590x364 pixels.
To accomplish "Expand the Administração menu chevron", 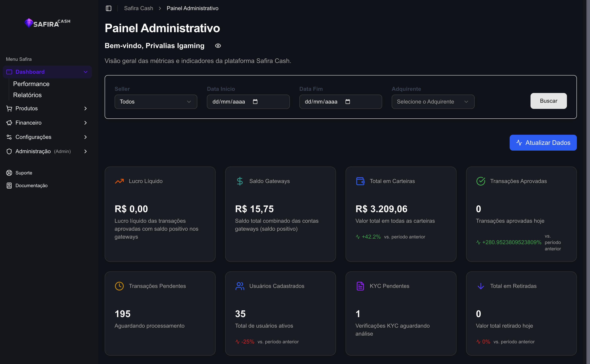I will point(85,151).
